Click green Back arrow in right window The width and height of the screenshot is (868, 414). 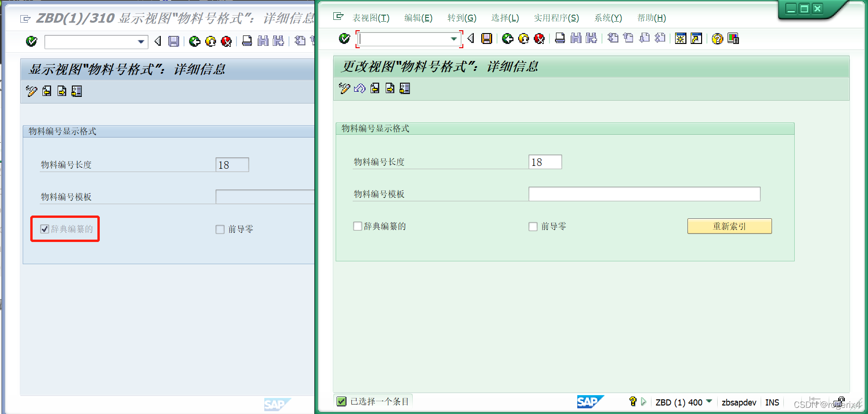tap(508, 39)
